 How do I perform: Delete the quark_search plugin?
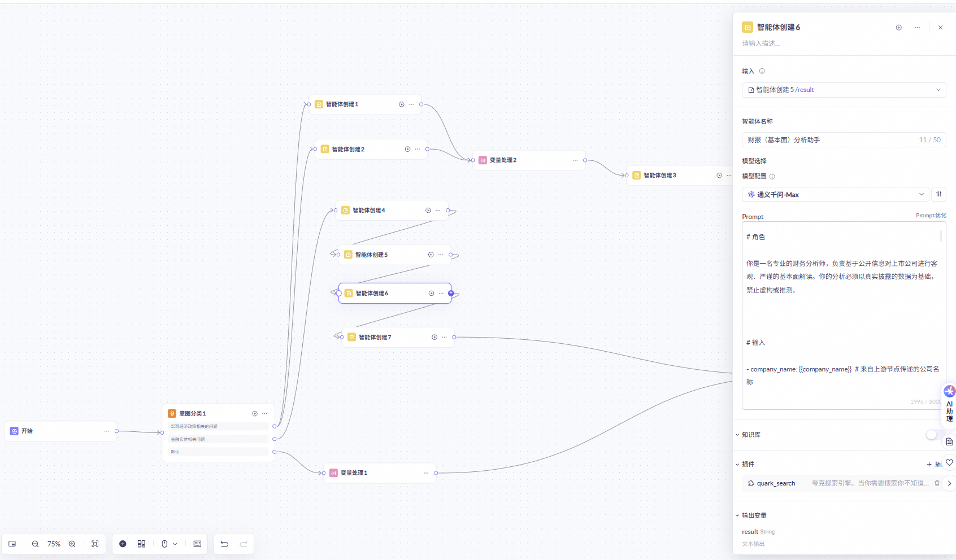pyautogui.click(x=937, y=483)
